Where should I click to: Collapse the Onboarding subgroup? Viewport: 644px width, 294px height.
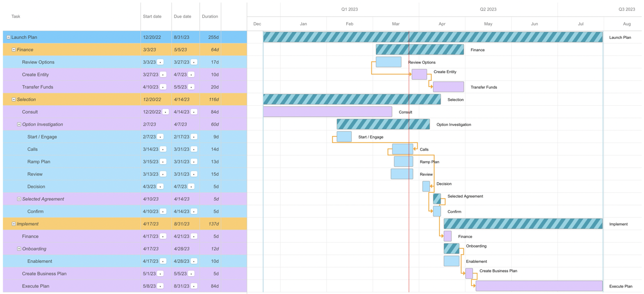19,249
